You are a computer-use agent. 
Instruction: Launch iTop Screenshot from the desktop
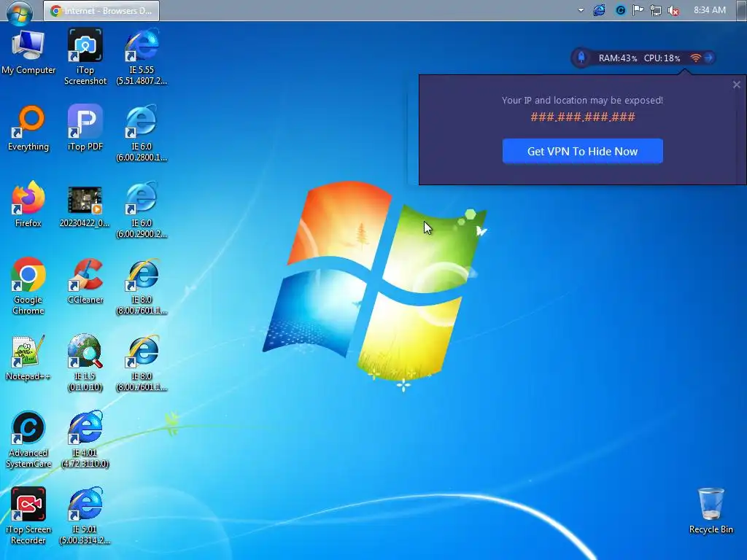pyautogui.click(x=85, y=56)
